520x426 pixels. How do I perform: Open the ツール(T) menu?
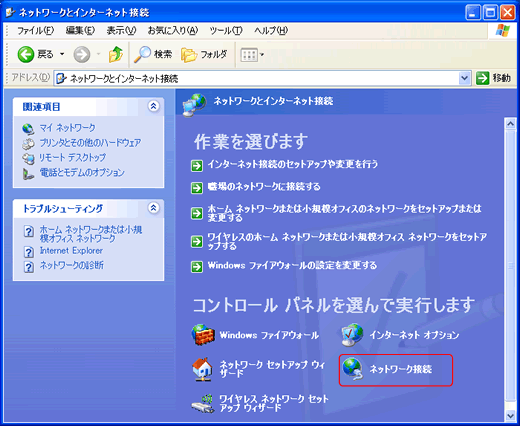point(226,31)
